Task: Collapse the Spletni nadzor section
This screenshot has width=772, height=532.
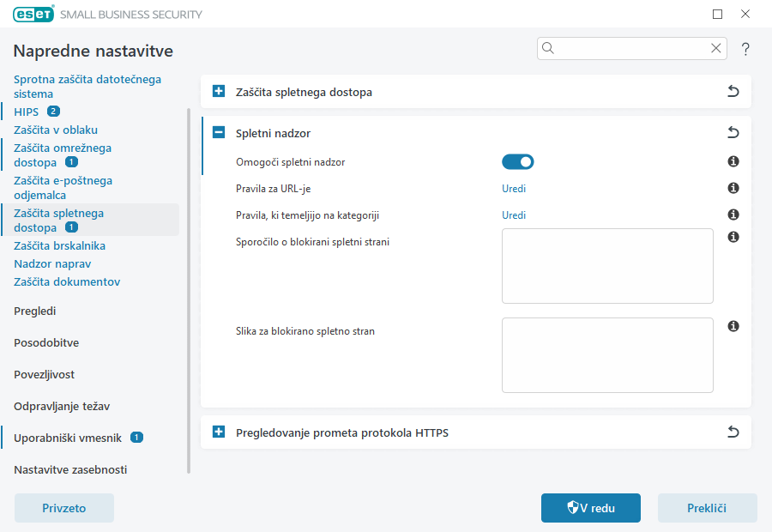Action: tap(219, 132)
